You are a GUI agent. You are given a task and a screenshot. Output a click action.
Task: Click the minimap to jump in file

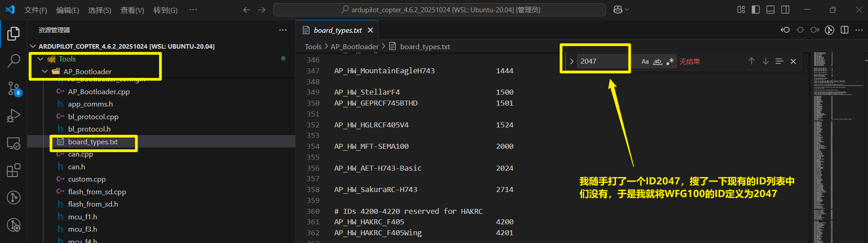822,137
